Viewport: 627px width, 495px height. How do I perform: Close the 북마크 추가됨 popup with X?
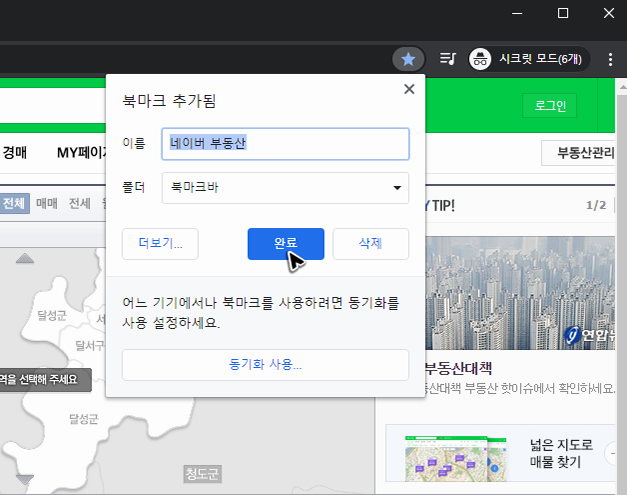(x=409, y=89)
